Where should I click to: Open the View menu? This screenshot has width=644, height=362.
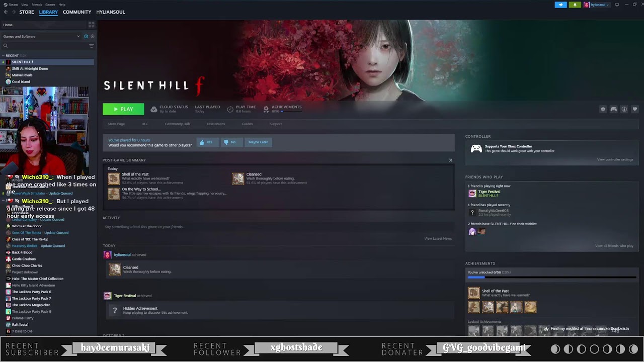click(25, 5)
